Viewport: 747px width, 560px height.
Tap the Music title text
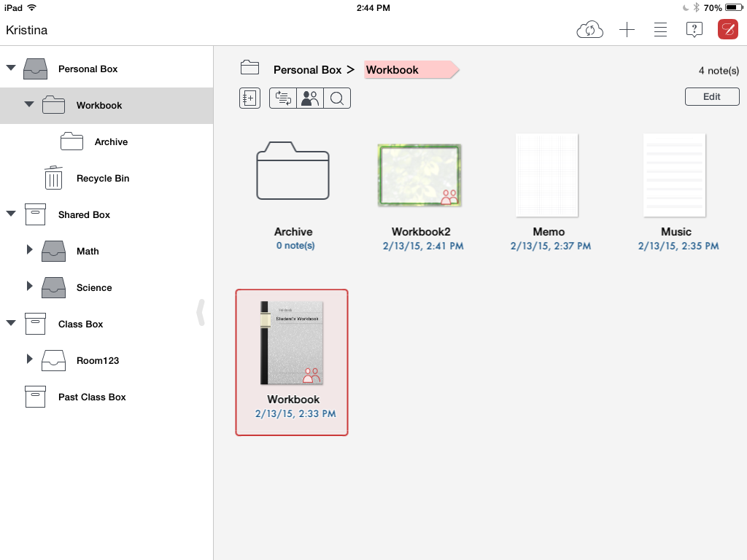click(676, 232)
